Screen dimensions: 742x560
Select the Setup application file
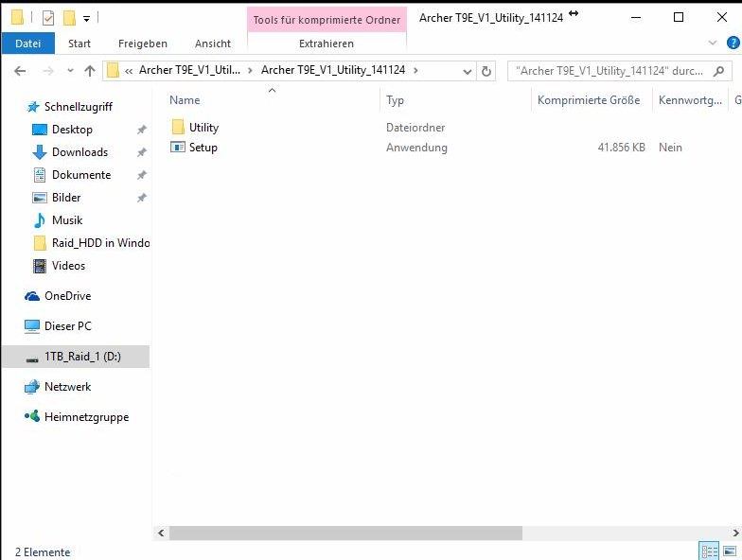pos(203,148)
